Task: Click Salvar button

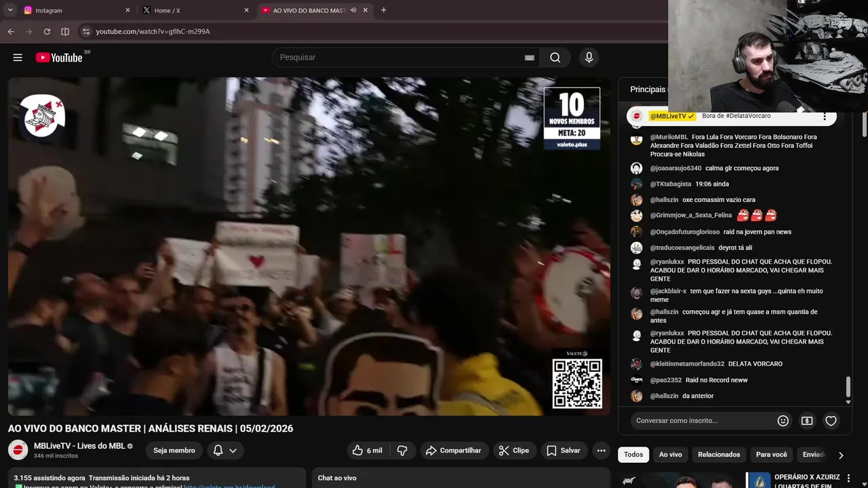Action: [x=564, y=451]
